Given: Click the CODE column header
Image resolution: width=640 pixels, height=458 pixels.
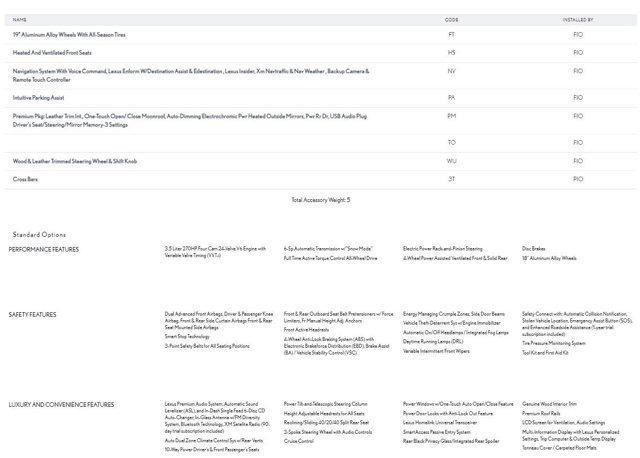Looking at the screenshot, I should [451, 19].
